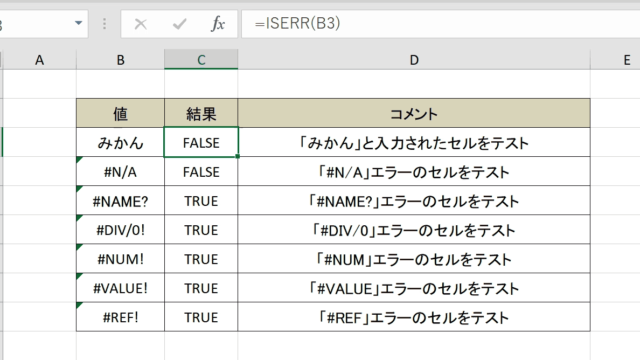Expand the Name Box dropdown arrow
Screen dimensions: 640x360
(78, 23)
